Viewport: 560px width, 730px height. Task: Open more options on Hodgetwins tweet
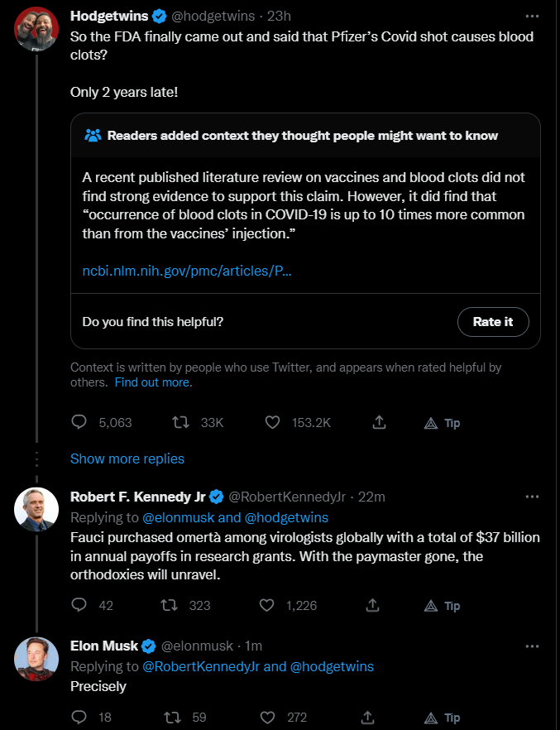pos(533,16)
